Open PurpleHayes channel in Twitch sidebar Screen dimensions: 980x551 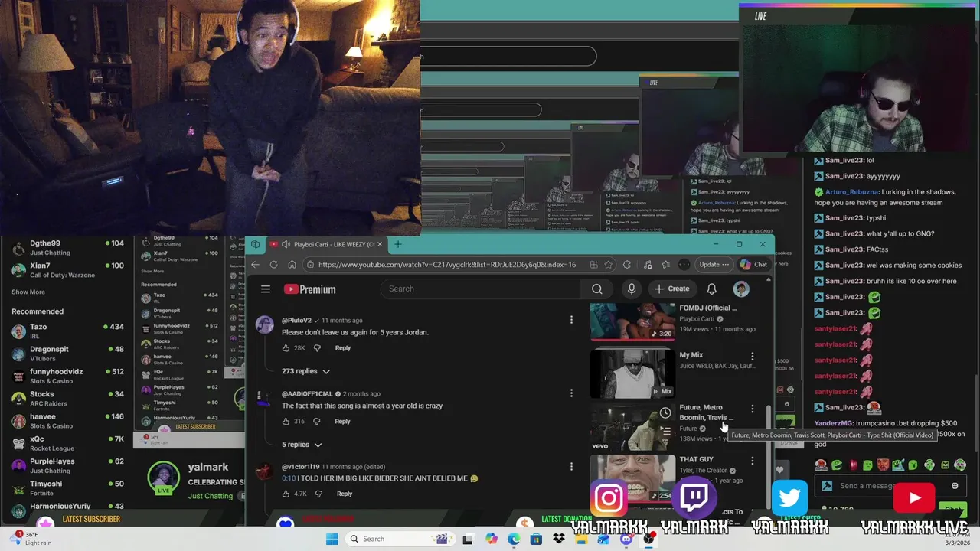click(x=67, y=466)
